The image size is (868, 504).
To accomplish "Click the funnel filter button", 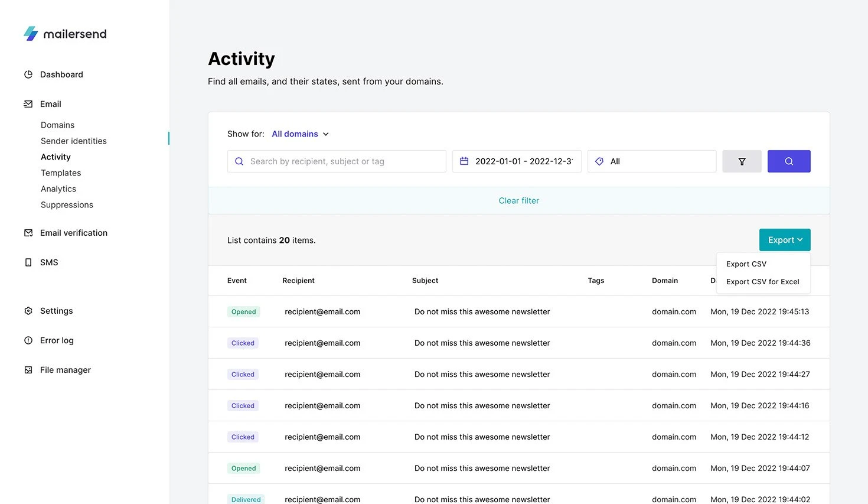I will 742,161.
